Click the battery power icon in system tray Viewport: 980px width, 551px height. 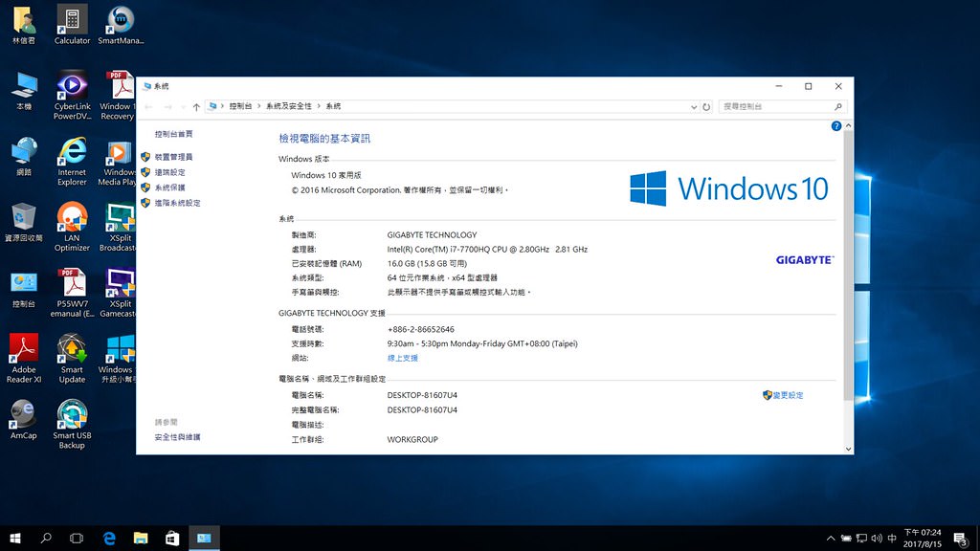point(846,538)
